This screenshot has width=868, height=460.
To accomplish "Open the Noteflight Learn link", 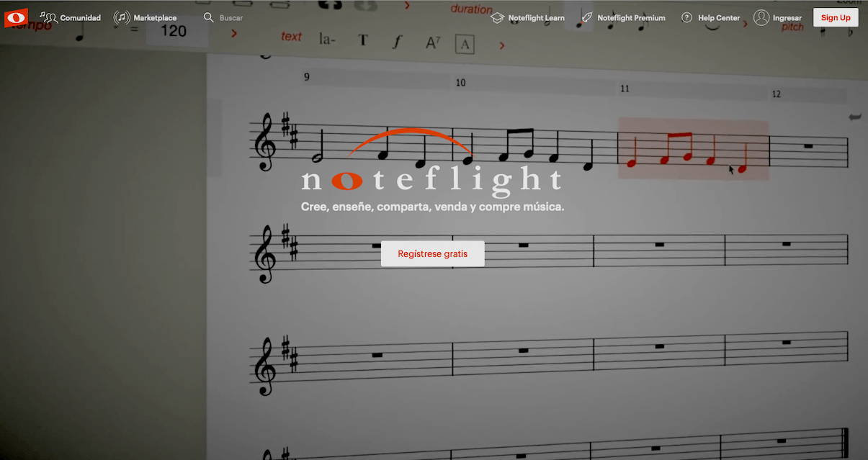I will pos(528,17).
